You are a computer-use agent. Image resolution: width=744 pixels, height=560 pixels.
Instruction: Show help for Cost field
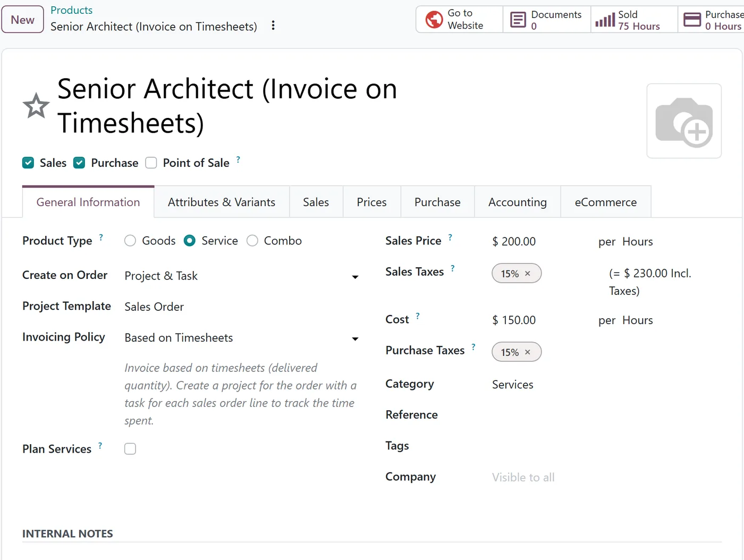point(418,316)
